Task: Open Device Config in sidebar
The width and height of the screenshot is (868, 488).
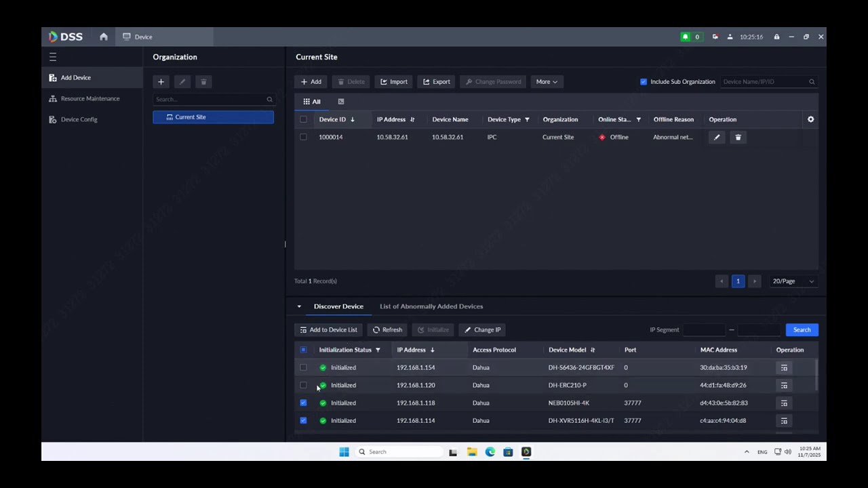Action: (x=92, y=119)
